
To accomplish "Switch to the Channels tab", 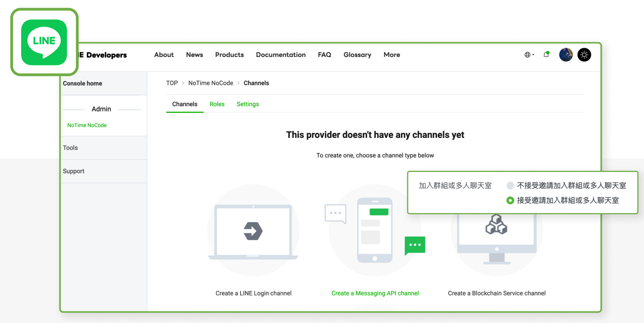I will coord(185,104).
